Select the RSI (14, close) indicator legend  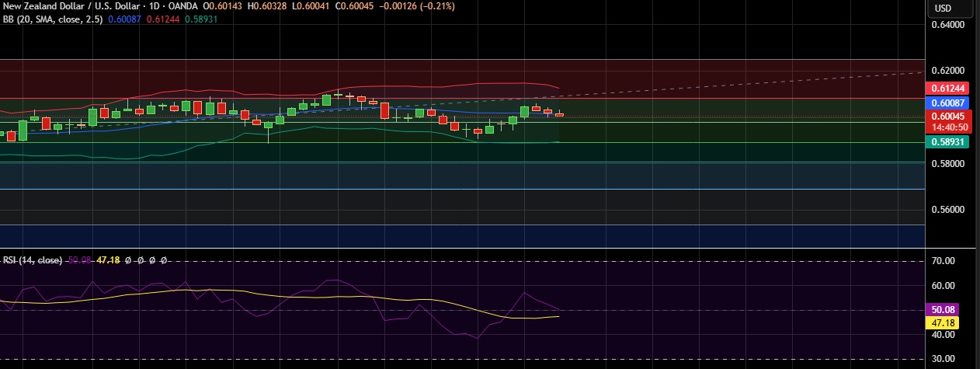pos(33,260)
